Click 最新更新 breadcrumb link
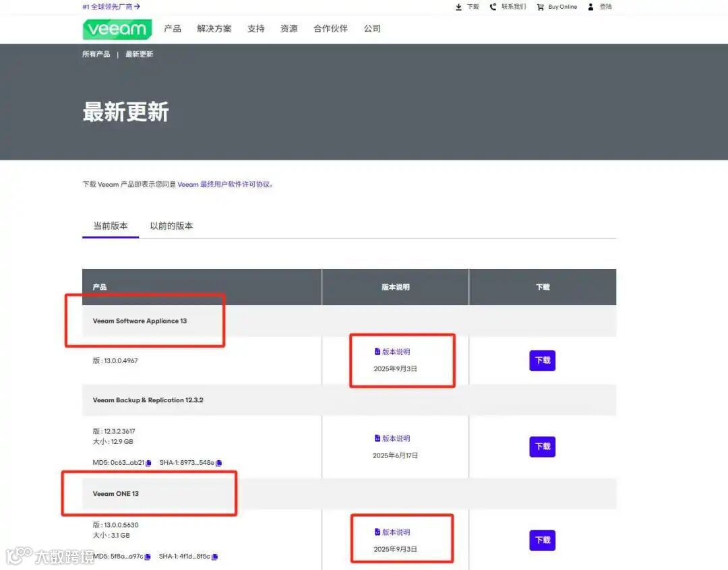The width and height of the screenshot is (728, 570). pyautogui.click(x=140, y=55)
